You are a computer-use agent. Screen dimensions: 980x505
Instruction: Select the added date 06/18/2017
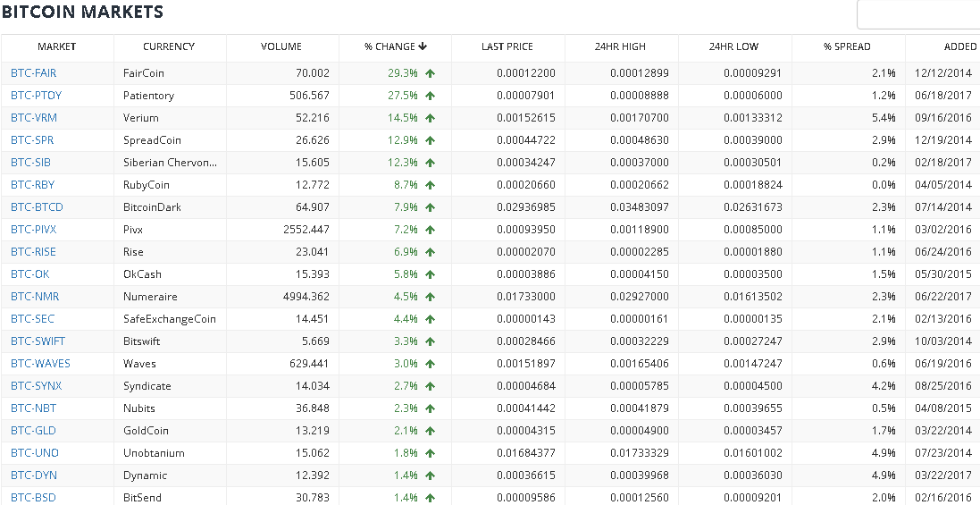click(943, 96)
